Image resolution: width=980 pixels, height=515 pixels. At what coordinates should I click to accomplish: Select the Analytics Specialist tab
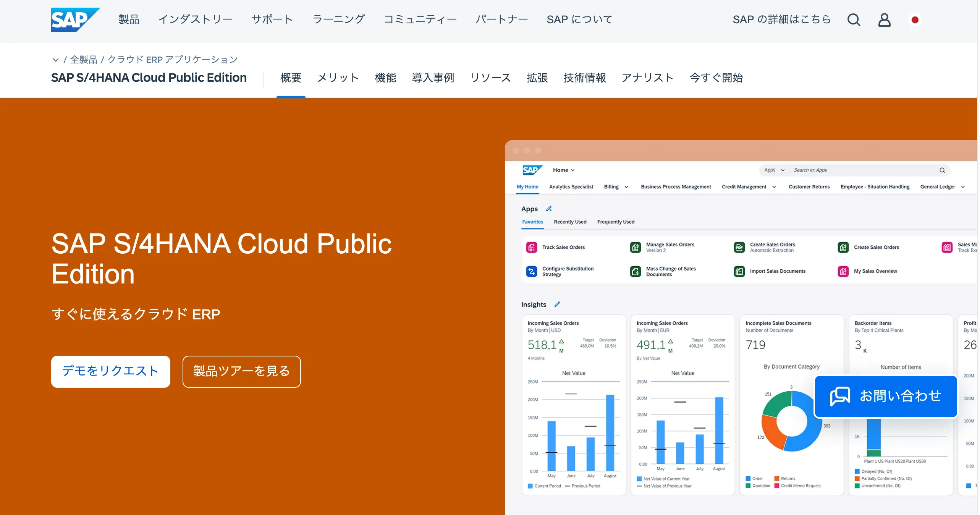(571, 187)
